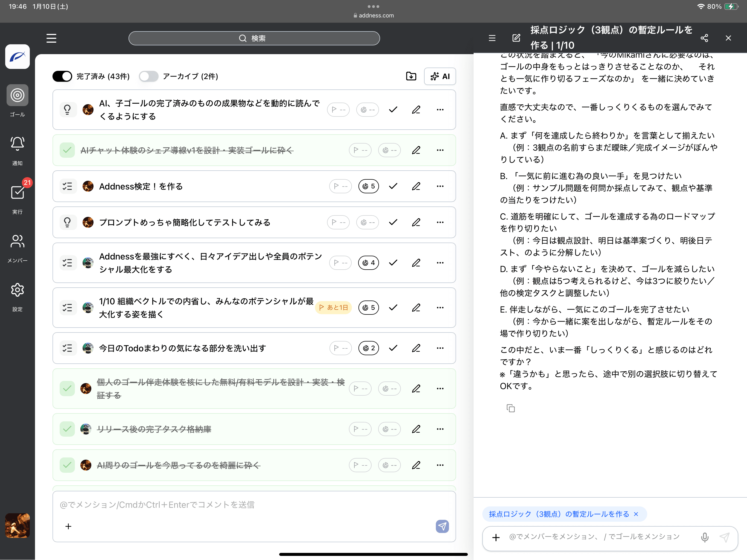Viewport: 747px width, 560px height.
Task: Open the 通知 notifications bell
Action: coord(17,144)
